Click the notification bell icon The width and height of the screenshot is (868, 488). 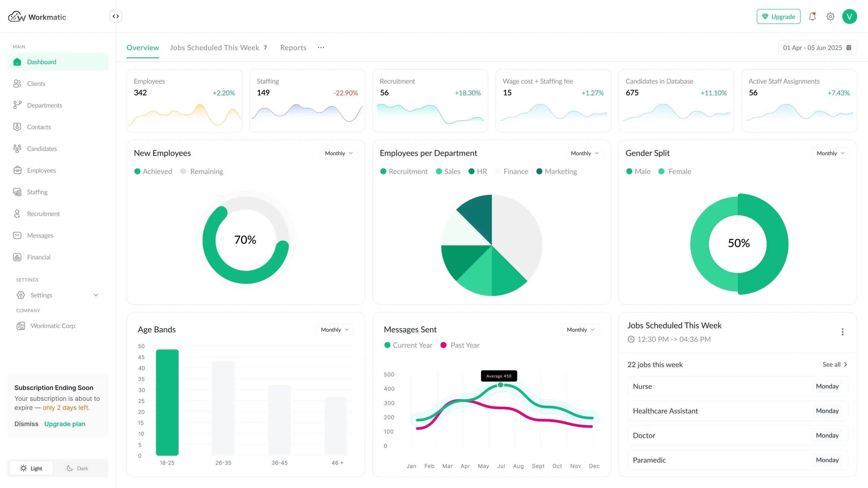pos(812,17)
